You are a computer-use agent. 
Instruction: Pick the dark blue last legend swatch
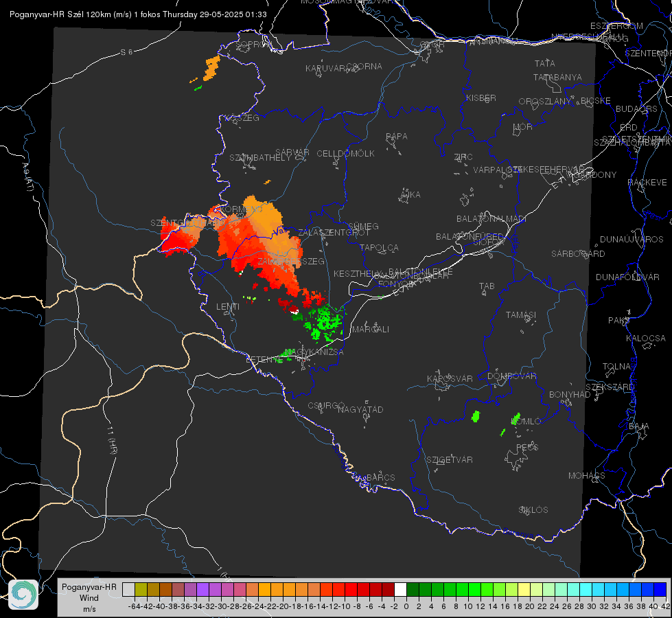pos(660,589)
